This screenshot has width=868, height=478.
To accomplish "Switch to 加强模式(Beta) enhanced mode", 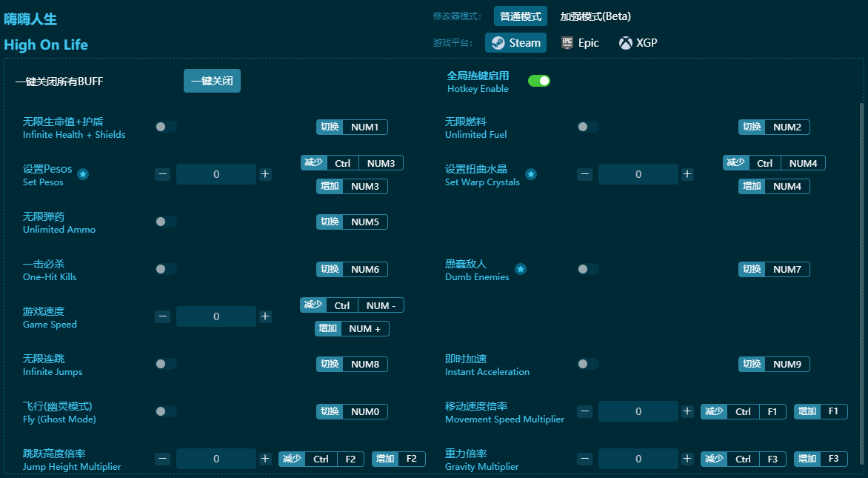I will point(595,16).
